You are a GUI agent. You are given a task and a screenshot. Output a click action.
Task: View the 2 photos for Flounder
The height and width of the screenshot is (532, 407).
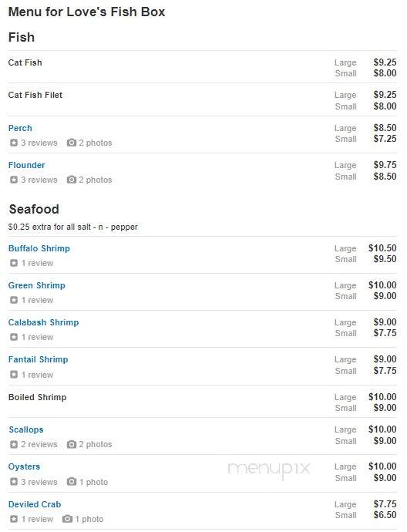point(96,180)
